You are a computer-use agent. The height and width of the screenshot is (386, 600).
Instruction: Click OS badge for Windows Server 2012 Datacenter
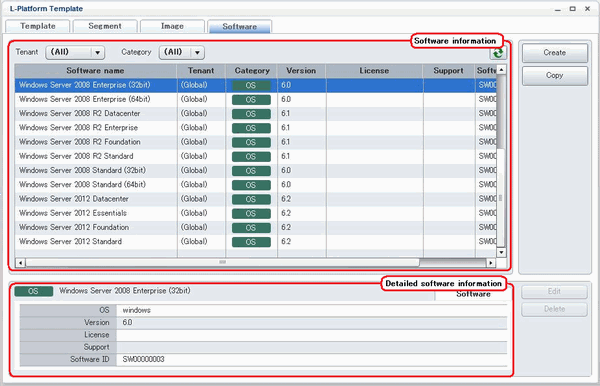251,199
